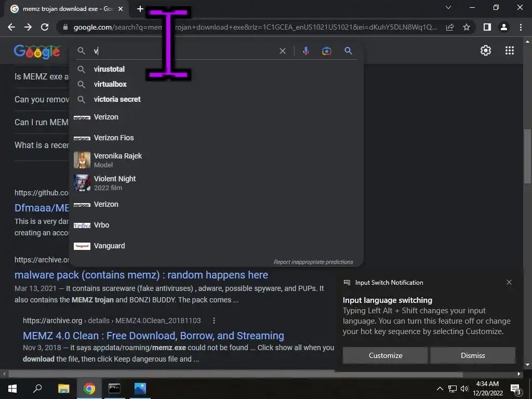Screen dimensions: 532x399
Task: Toggle Chrome side panel
Action: pyautogui.click(x=487, y=27)
